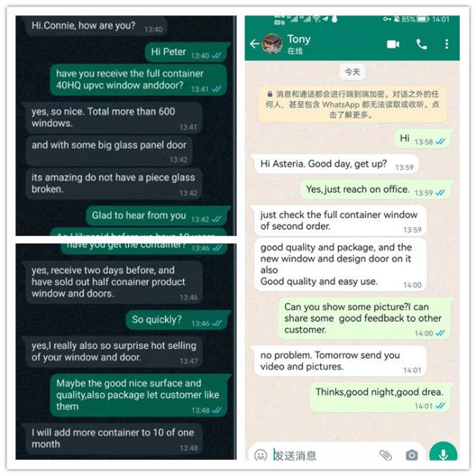Tap 'Glad to hear from you' message

157,216
